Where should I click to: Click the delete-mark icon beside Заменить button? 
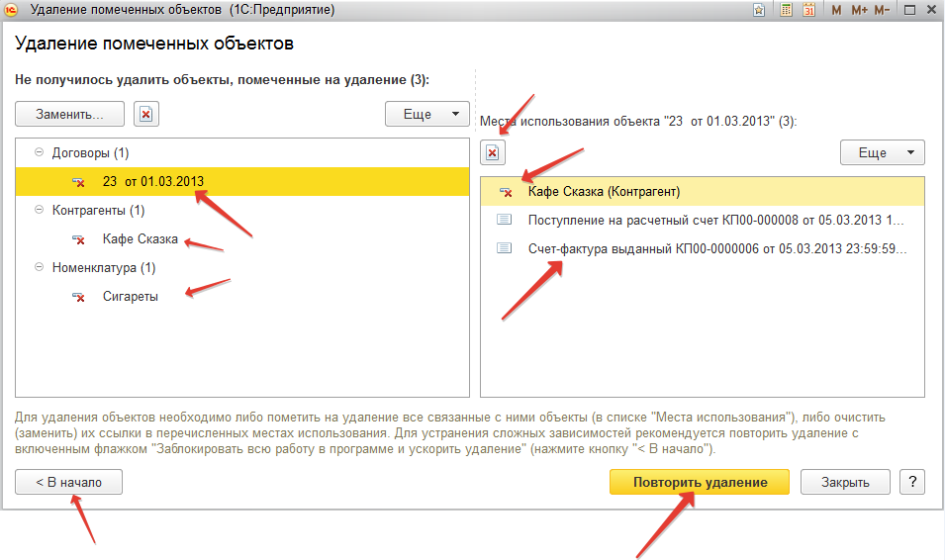pyautogui.click(x=146, y=114)
